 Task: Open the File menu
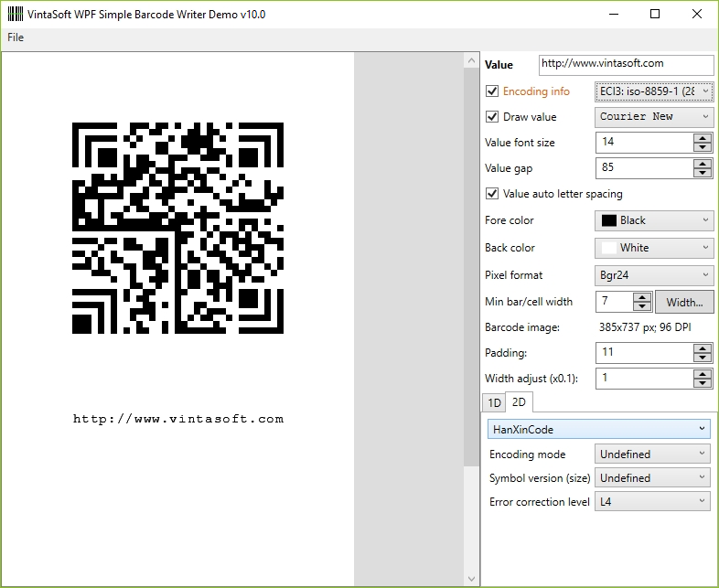click(16, 37)
